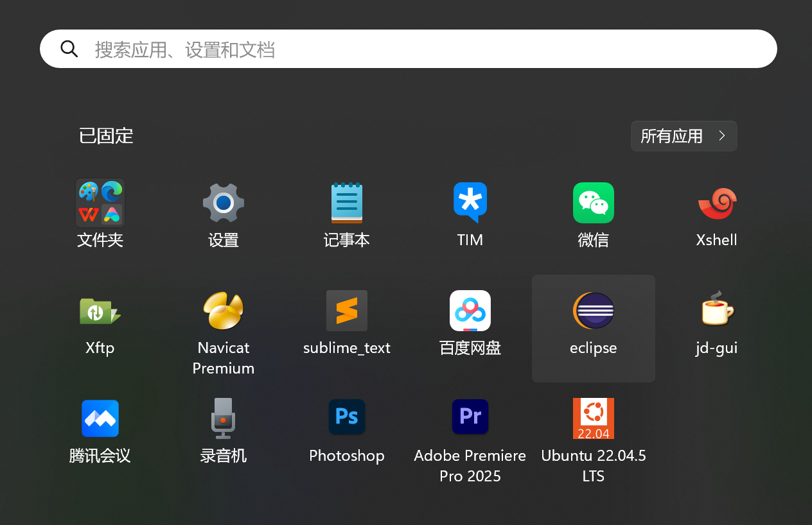Open sublime_text editor

(347, 311)
